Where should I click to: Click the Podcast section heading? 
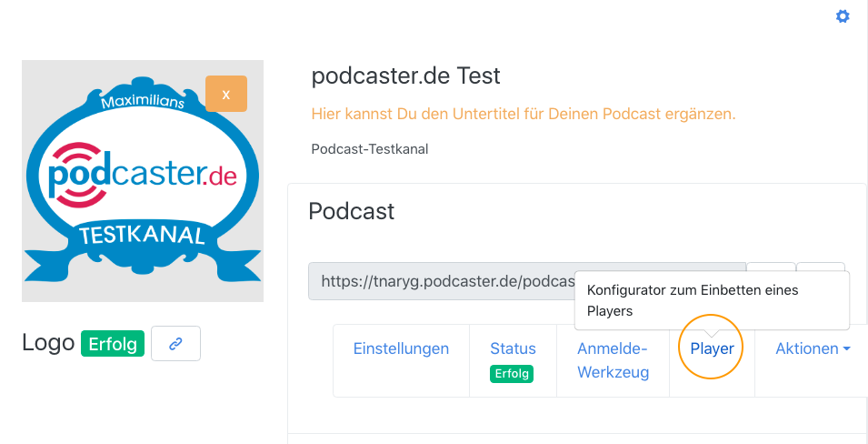coord(352,211)
